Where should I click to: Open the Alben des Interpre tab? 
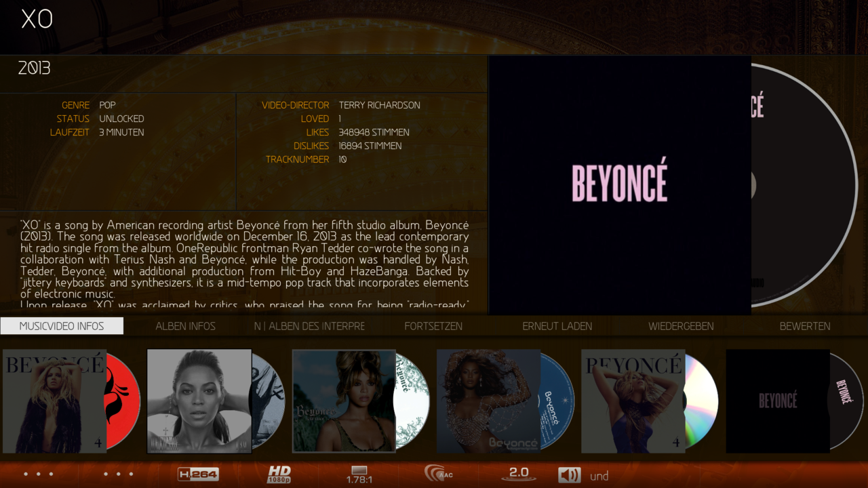(309, 326)
